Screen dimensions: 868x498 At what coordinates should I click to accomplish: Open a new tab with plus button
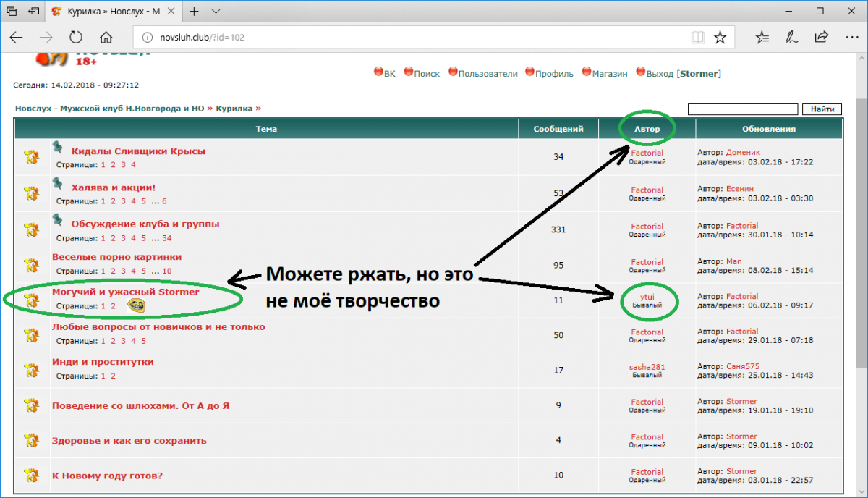click(x=195, y=12)
